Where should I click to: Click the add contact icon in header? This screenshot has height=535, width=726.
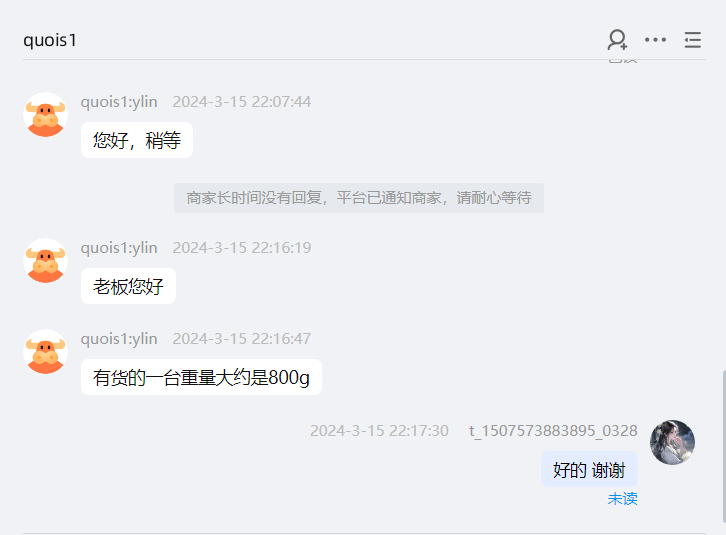tap(617, 40)
